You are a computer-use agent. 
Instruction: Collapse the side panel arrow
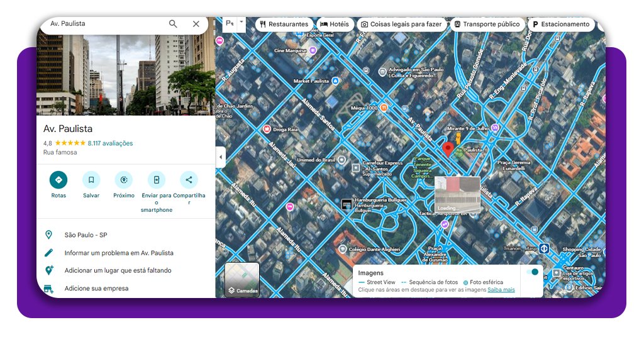221,157
